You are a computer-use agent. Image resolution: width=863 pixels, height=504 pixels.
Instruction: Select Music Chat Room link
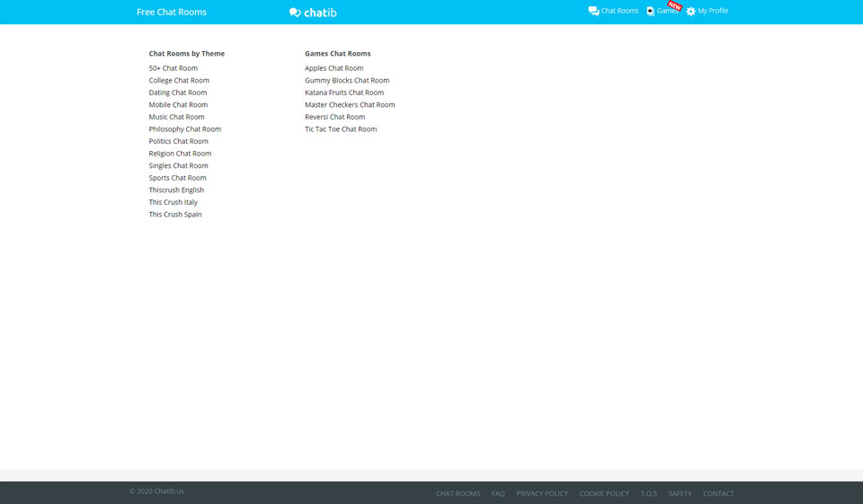[x=176, y=117]
